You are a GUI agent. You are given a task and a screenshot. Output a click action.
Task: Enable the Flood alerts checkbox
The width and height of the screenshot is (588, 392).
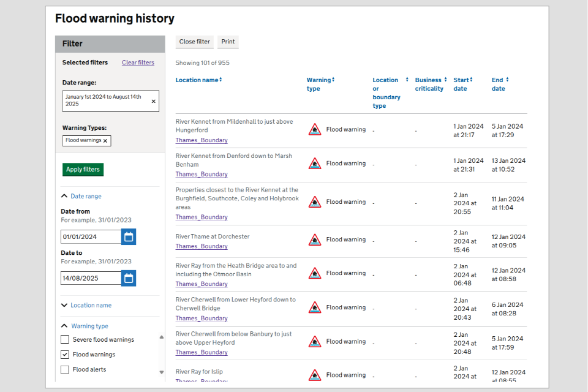(65, 369)
